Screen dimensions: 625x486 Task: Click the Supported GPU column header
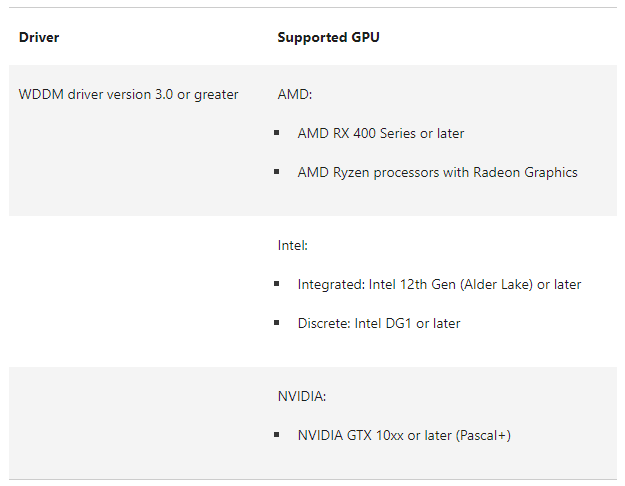pos(328,37)
